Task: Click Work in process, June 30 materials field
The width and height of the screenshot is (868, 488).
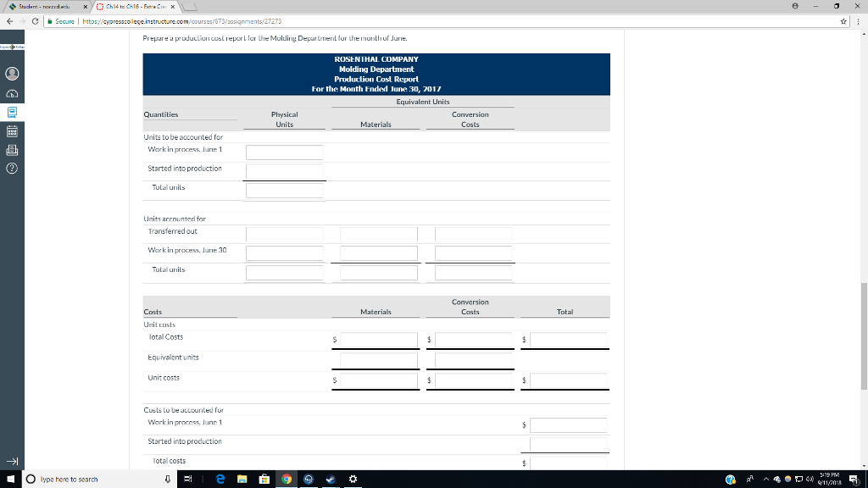Action: [x=379, y=253]
